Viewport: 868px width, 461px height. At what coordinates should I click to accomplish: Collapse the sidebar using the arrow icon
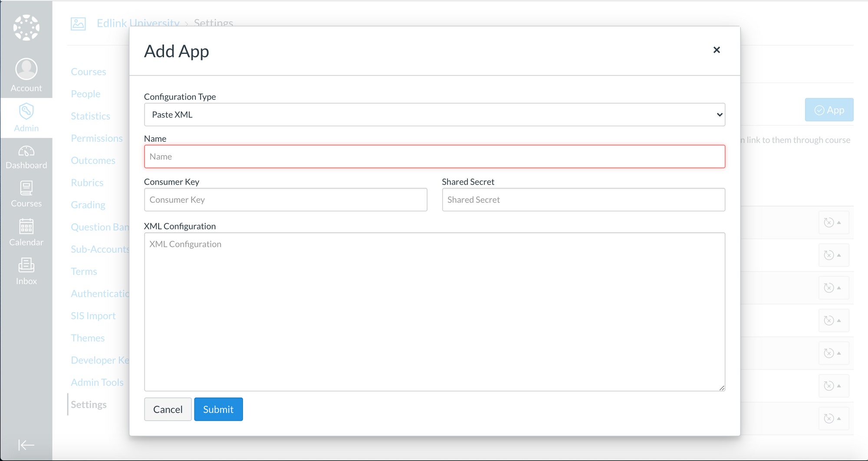[x=26, y=445]
